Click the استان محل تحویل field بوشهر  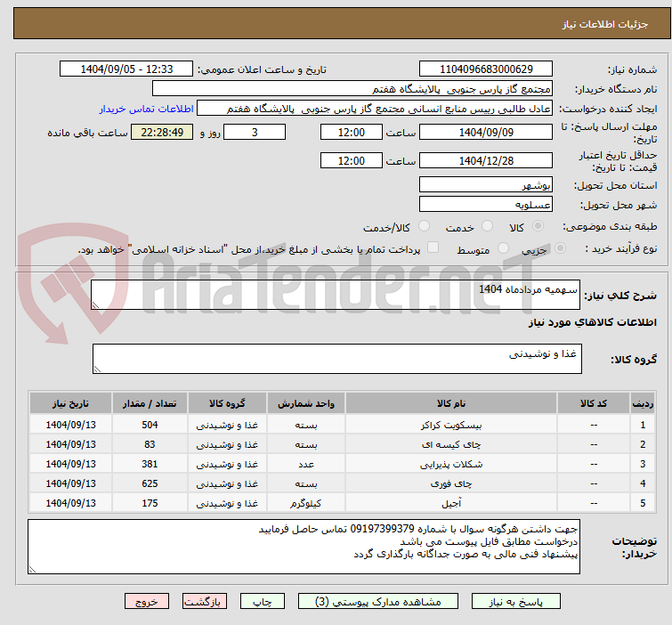point(486,185)
